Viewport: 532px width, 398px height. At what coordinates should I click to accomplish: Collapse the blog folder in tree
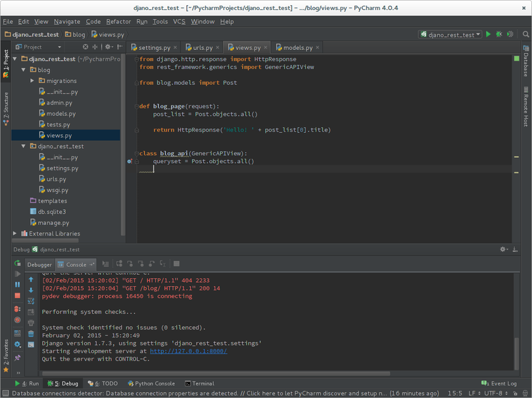click(x=24, y=70)
